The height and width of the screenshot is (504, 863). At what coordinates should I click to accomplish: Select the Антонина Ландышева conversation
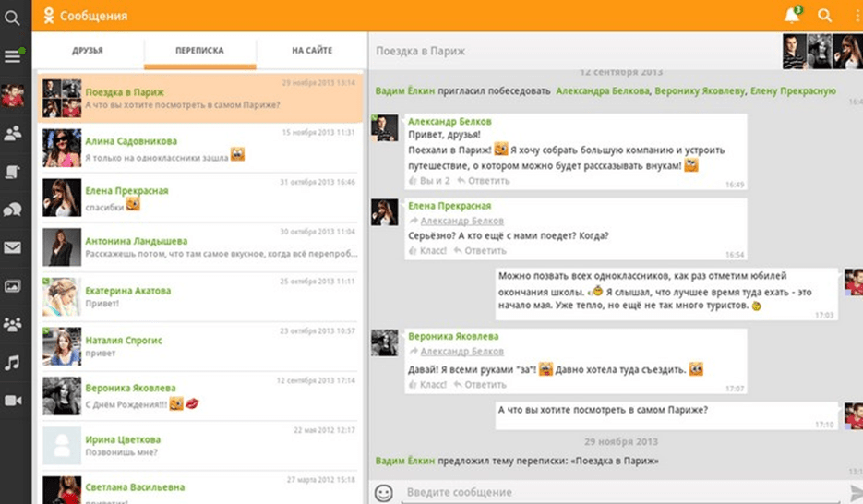pyautogui.click(x=199, y=247)
